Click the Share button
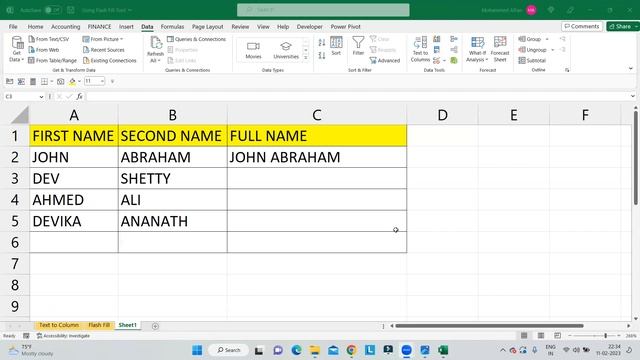640x360 pixels. pyautogui.click(x=622, y=26)
